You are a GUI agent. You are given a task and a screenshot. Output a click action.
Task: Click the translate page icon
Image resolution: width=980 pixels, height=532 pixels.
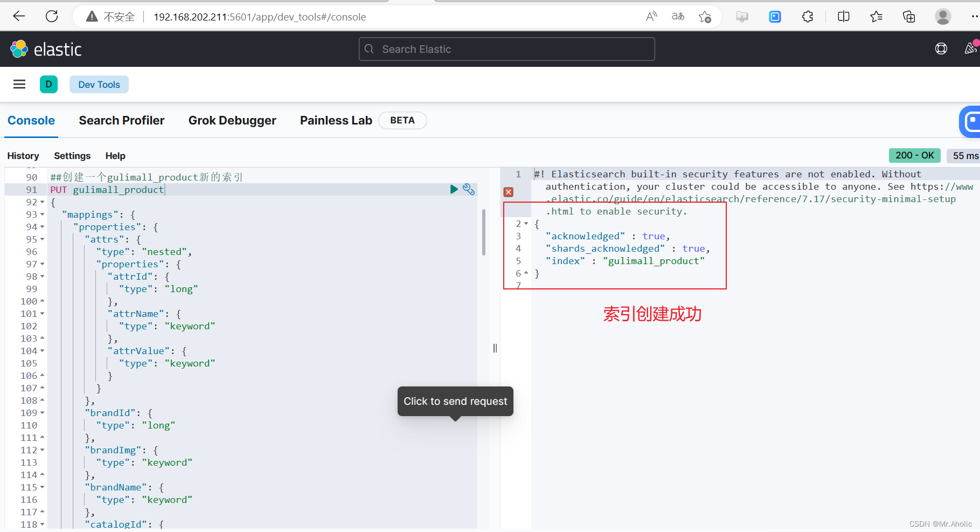678,17
